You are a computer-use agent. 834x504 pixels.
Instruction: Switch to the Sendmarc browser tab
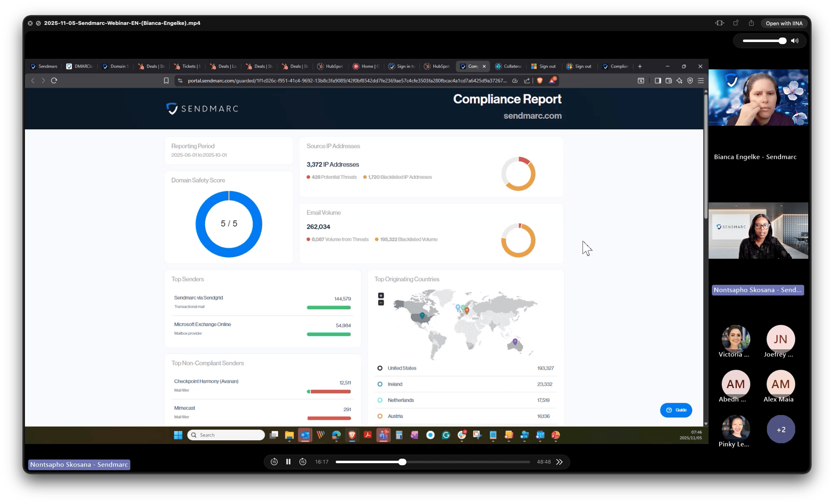click(44, 66)
